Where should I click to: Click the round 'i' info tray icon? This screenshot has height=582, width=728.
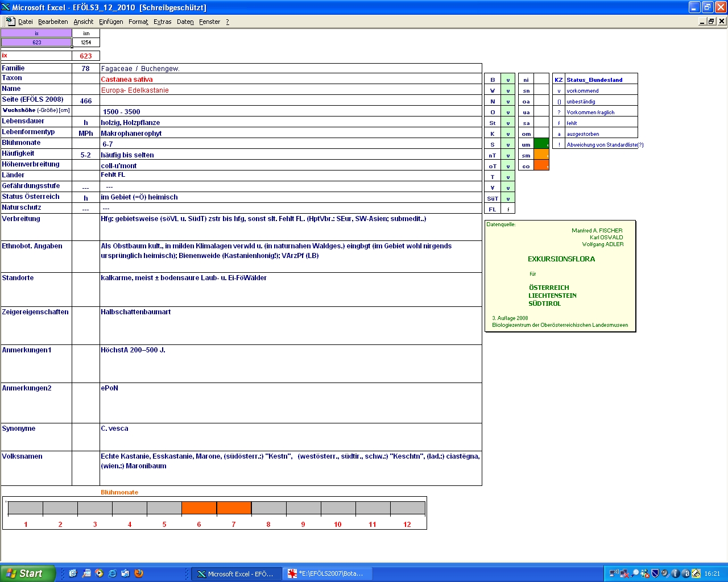pos(675,573)
